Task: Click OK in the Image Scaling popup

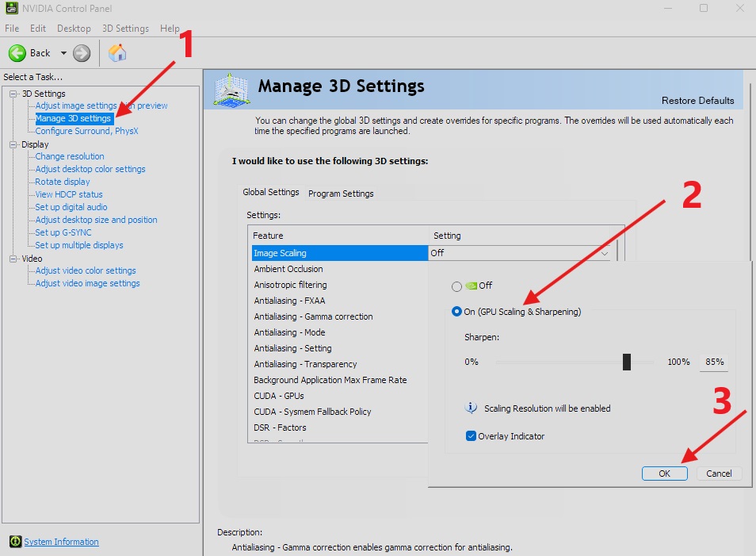Action: [664, 474]
